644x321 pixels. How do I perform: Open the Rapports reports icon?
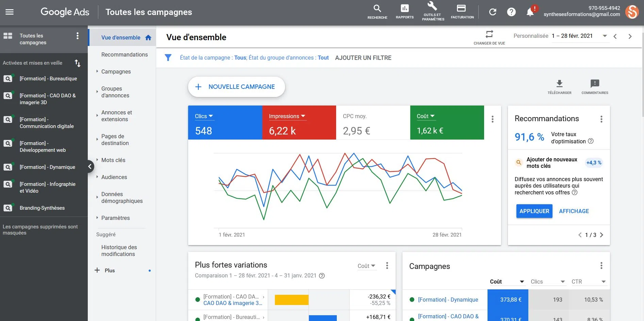click(x=404, y=9)
